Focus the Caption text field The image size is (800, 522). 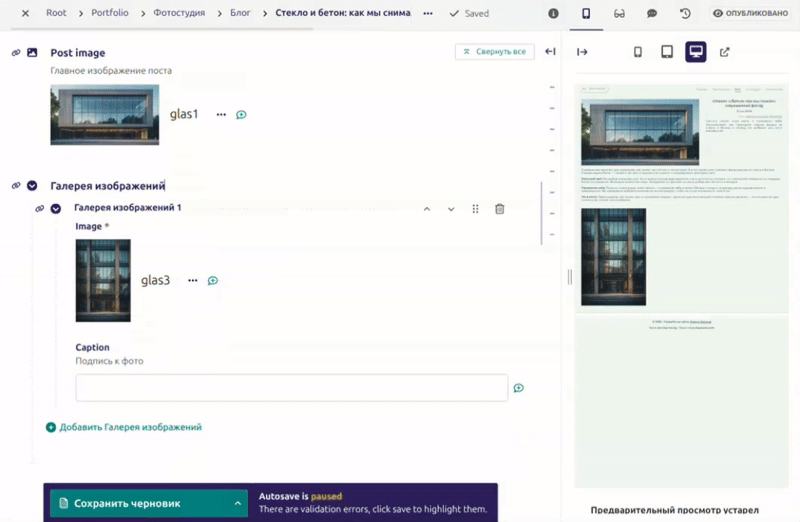click(292, 388)
